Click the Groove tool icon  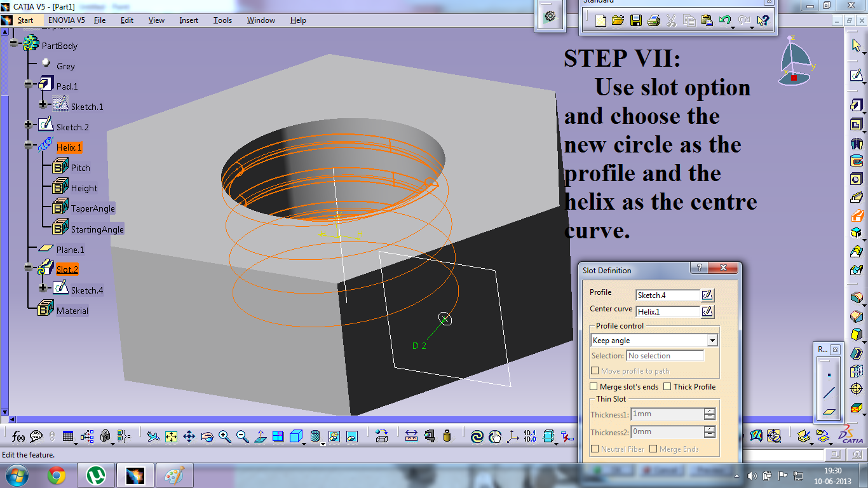pos(856,161)
